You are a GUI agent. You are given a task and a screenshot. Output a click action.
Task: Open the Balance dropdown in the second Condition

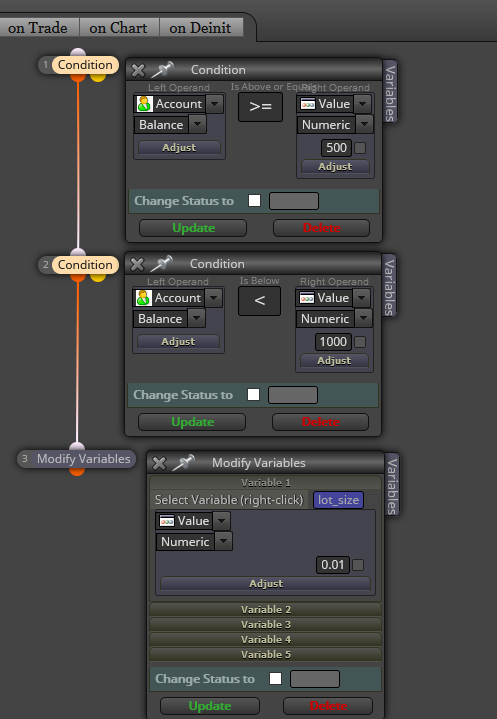pos(197,319)
